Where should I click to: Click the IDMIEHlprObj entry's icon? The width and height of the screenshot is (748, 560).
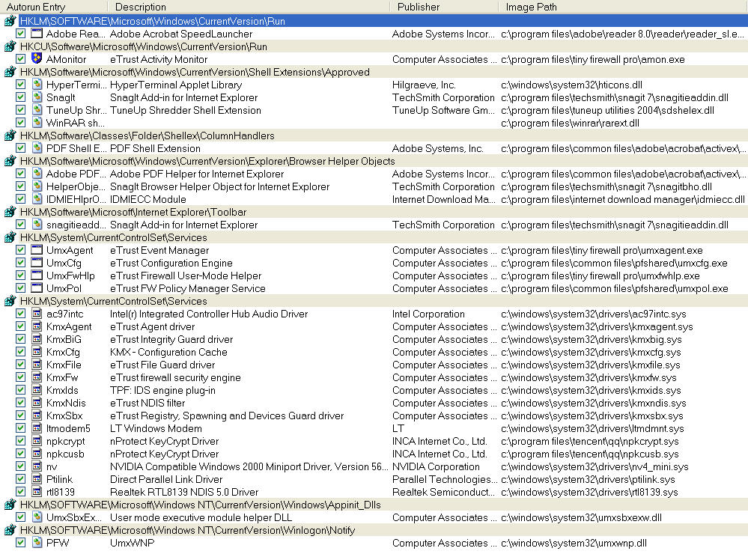point(37,199)
